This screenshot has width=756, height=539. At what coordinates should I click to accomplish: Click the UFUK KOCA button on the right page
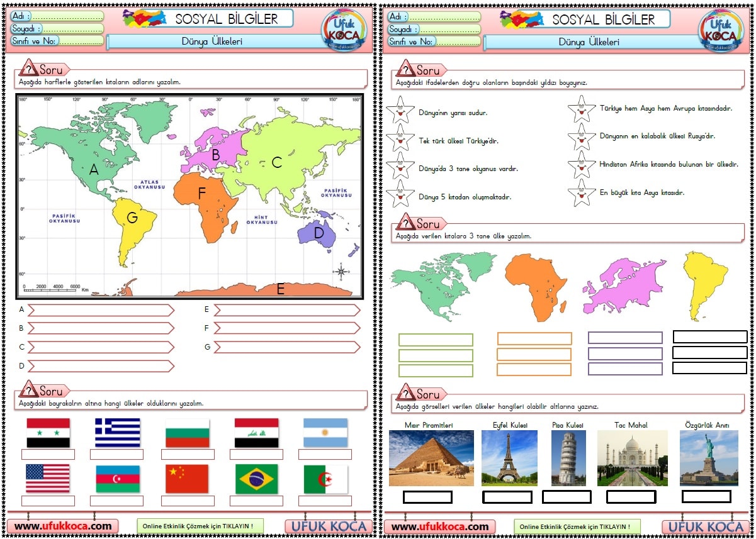tap(704, 526)
